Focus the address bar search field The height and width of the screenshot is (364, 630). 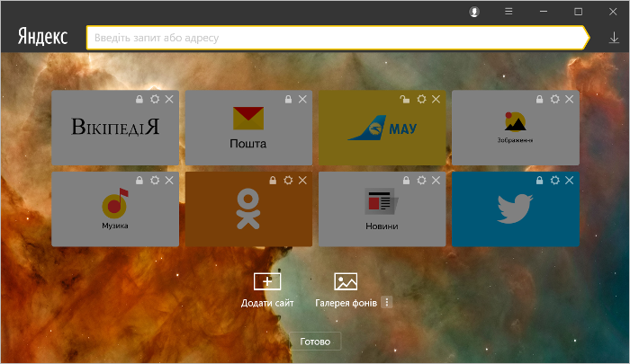tap(337, 38)
